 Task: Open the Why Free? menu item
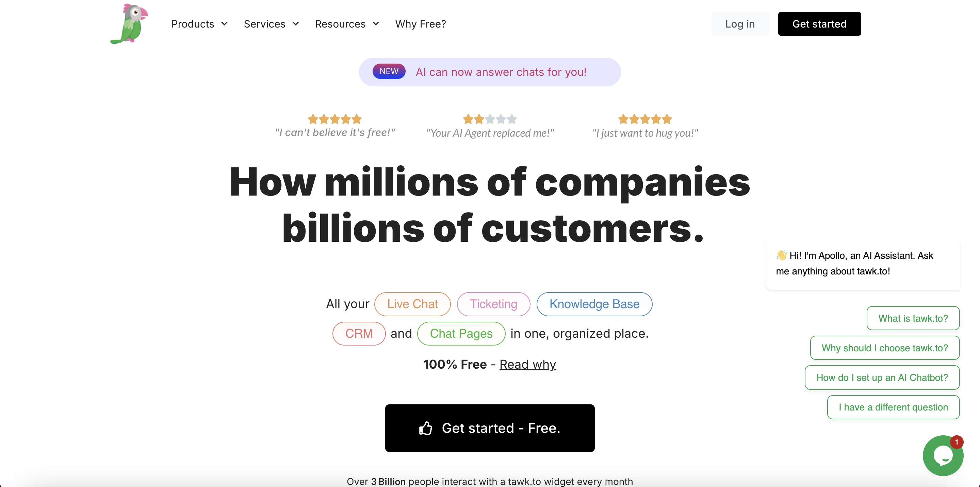pyautogui.click(x=420, y=24)
